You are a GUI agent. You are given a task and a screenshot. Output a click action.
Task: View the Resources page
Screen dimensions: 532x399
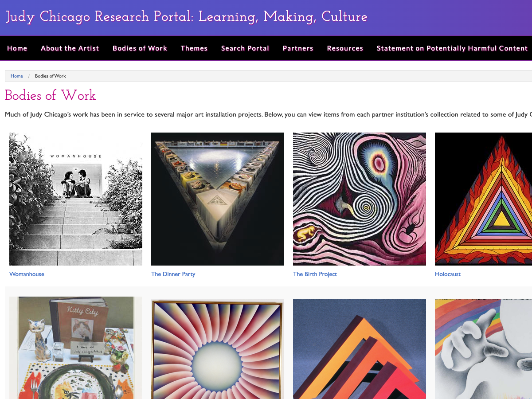(345, 48)
